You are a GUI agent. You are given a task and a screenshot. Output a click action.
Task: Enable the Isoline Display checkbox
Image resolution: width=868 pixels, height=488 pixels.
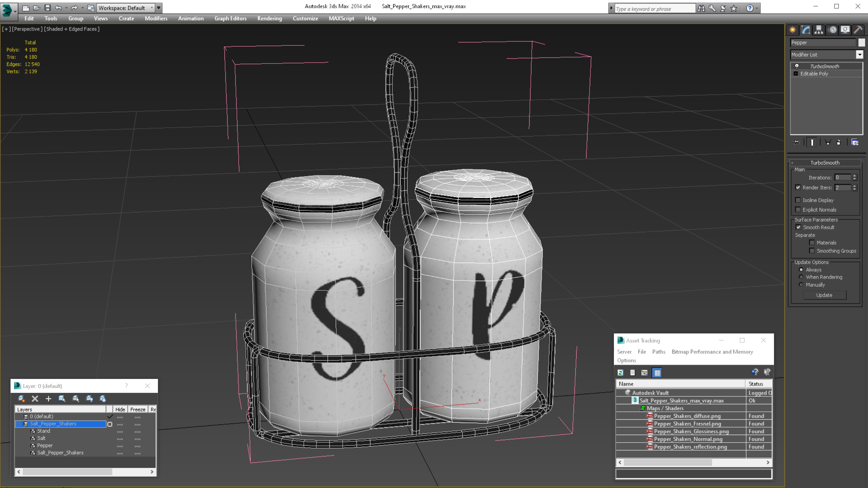click(x=798, y=200)
